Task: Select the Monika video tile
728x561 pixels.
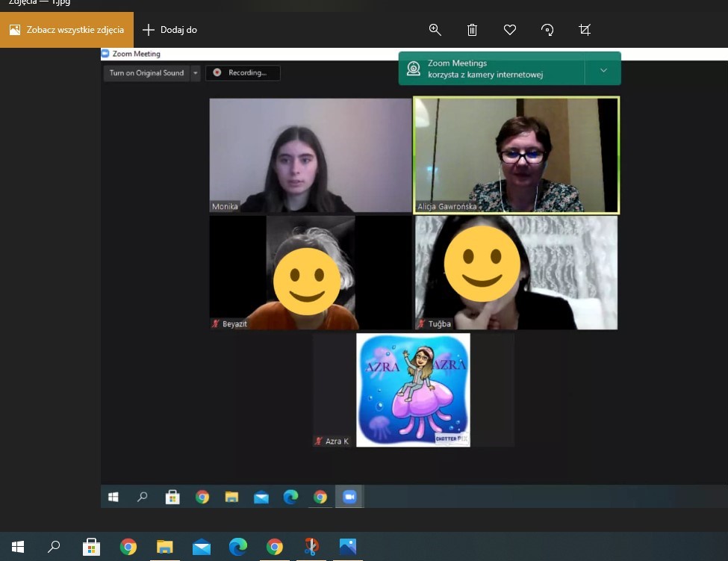Action: [310, 155]
